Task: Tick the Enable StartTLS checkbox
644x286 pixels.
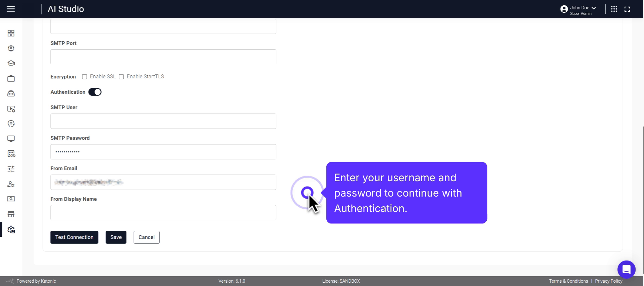Action: coord(121,77)
